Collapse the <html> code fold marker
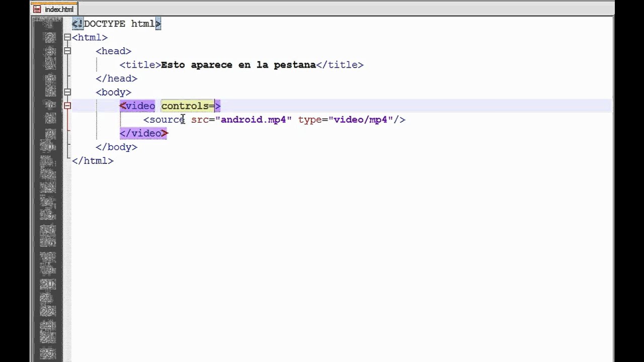The height and width of the screenshot is (362, 644). click(67, 37)
